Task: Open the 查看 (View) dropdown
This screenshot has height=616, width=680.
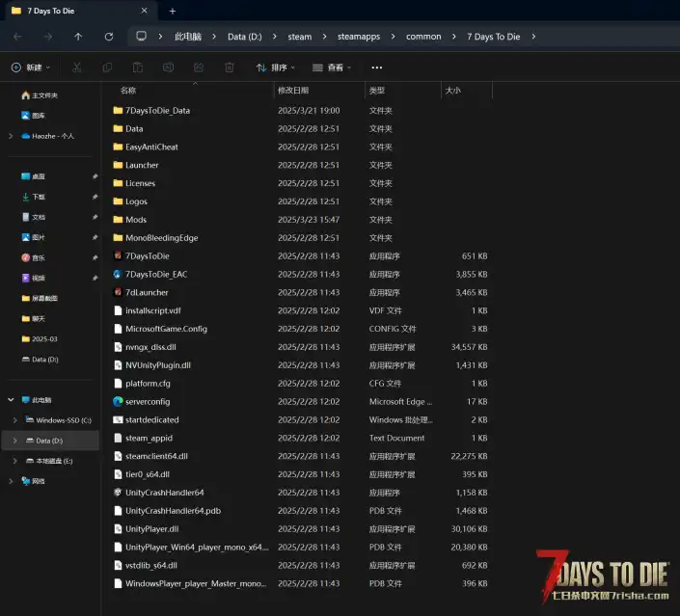Action: click(332, 67)
